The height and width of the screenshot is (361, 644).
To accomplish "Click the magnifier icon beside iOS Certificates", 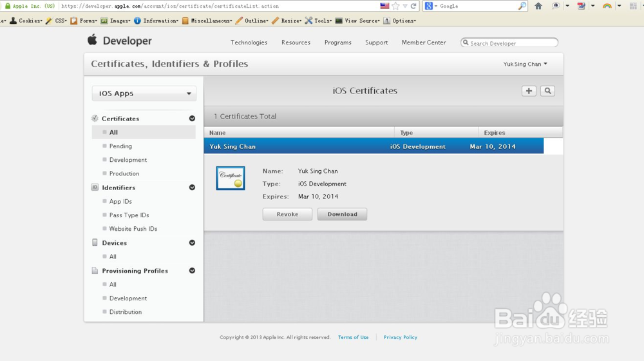I will [x=547, y=91].
